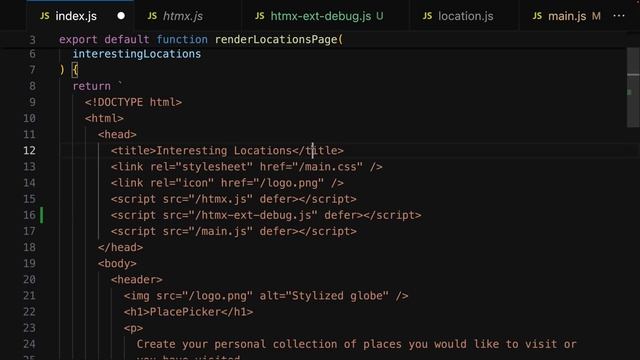Click '/main.css' href value

(x=331, y=167)
